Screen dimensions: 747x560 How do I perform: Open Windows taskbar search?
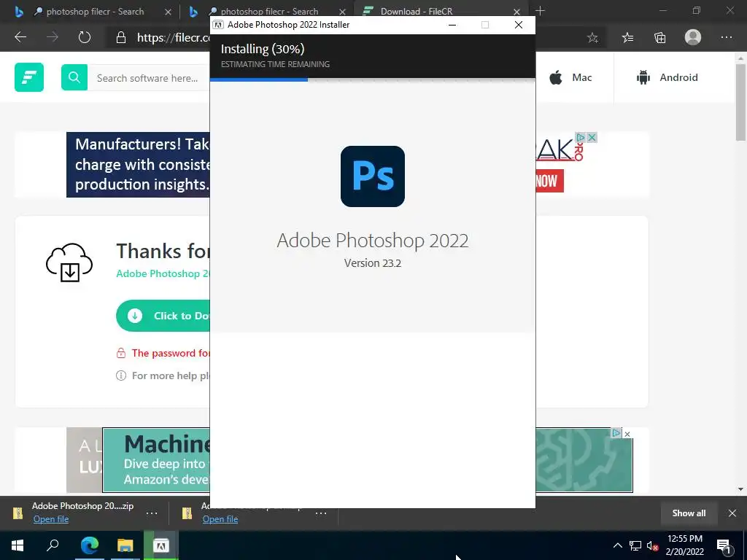pos(53,545)
